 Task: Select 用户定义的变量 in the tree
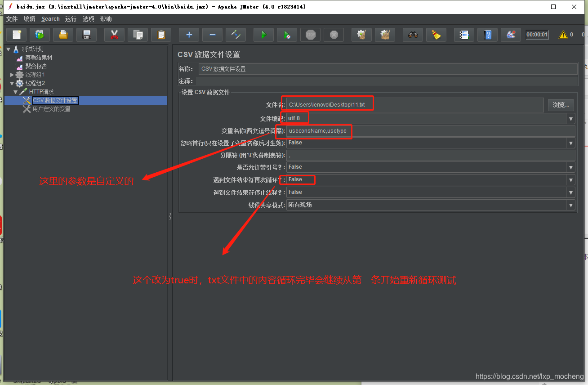coord(51,109)
